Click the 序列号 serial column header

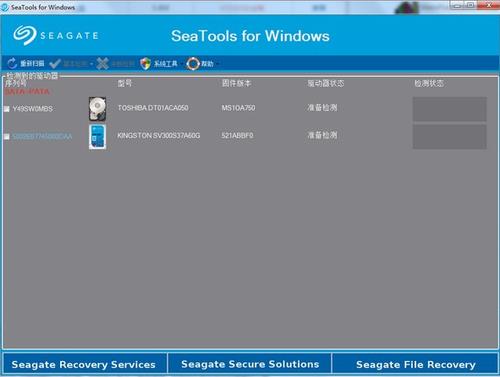pos(16,83)
